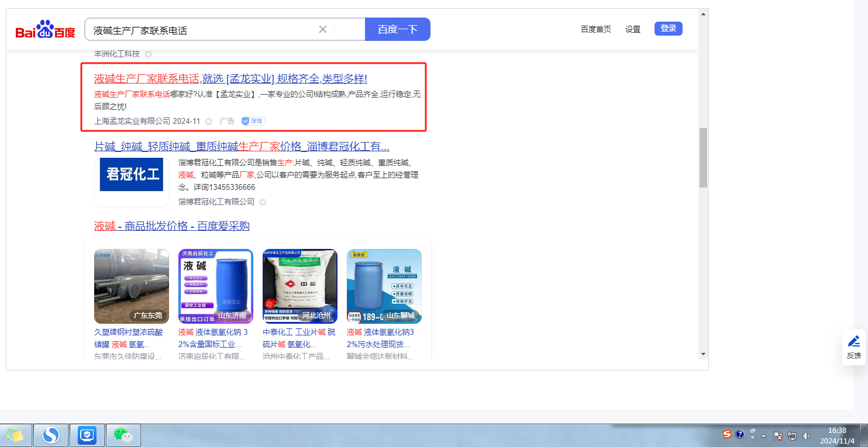
Task: Click the 丰洲化工科技 source text
Action: 117,54
